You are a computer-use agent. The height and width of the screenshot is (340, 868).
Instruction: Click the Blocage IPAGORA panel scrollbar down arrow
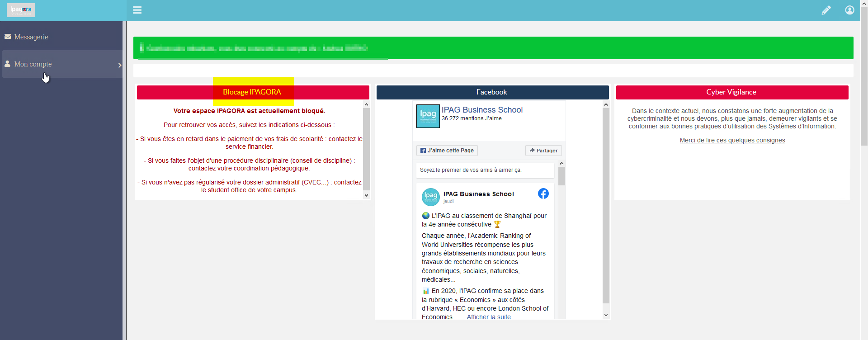pos(366,195)
